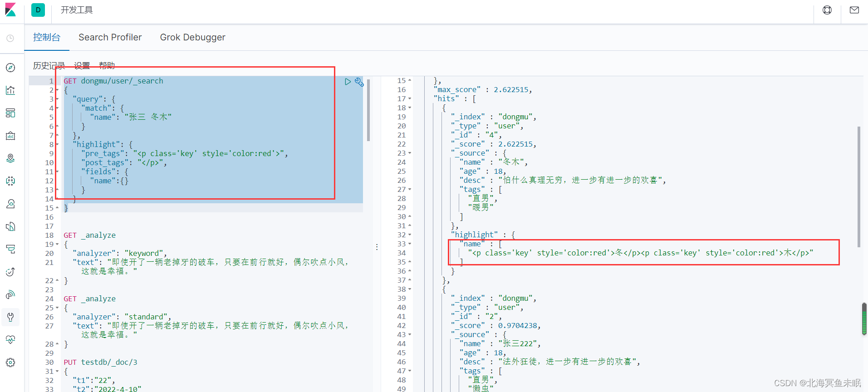
Task: Click GET _analyze on editor line 24
Action: pyautogui.click(x=90, y=299)
